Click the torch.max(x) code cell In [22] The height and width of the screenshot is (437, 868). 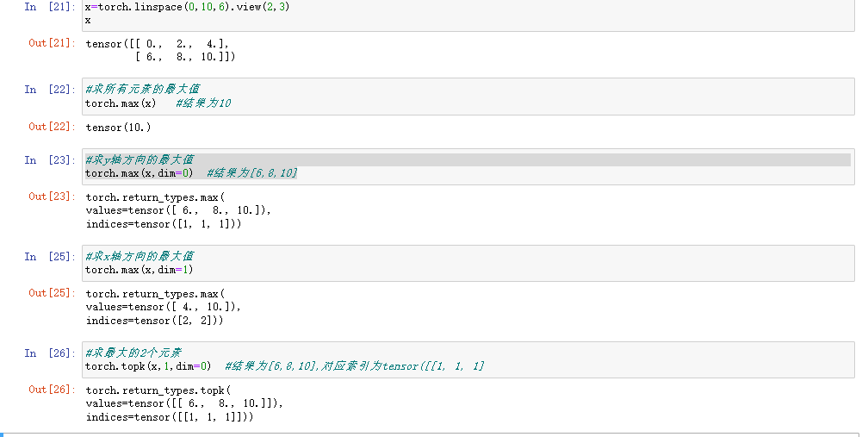[468, 97]
